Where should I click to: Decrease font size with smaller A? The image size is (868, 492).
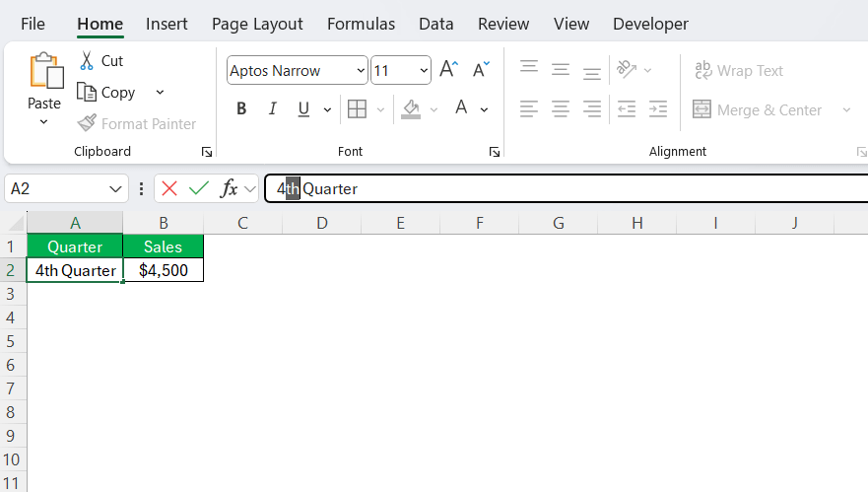[x=481, y=70]
